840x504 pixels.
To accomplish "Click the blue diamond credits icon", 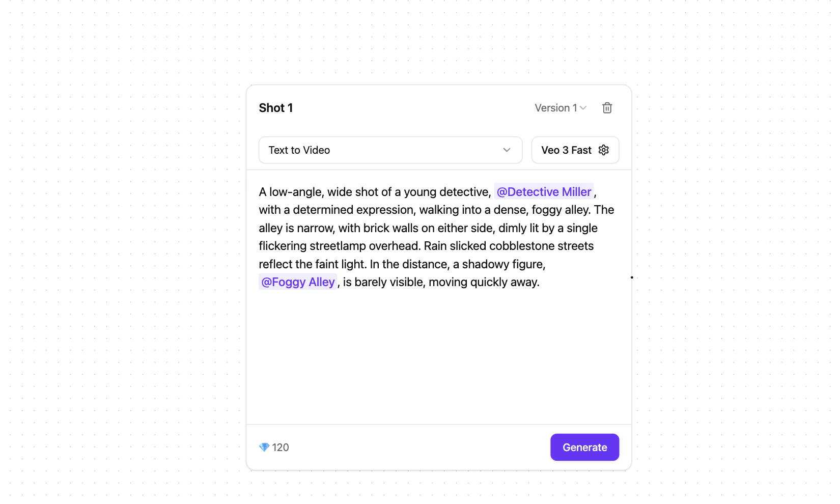I will pos(264,447).
